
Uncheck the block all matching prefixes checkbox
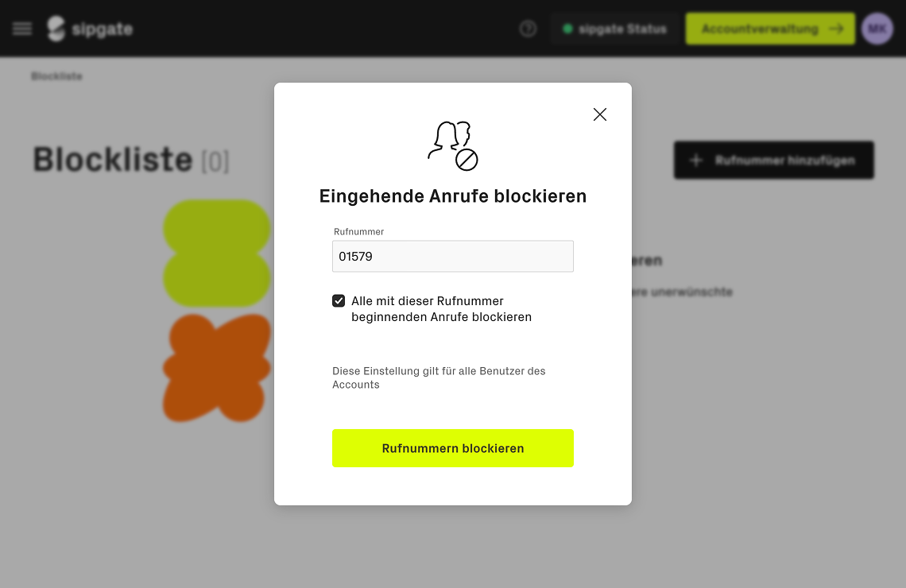click(339, 301)
